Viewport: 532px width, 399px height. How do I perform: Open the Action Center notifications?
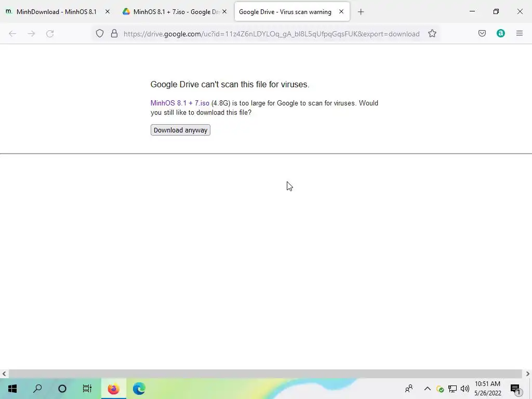(516, 389)
